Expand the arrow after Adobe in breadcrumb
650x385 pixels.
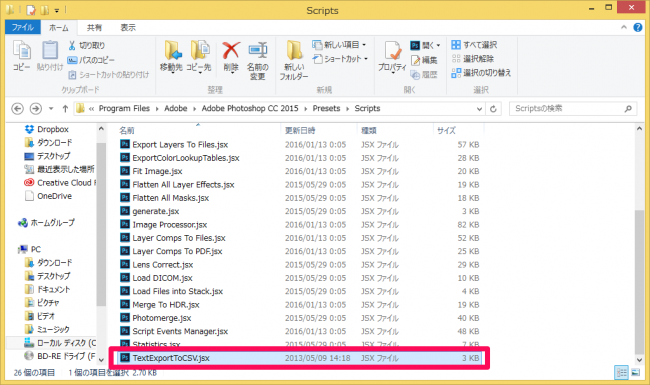194,109
